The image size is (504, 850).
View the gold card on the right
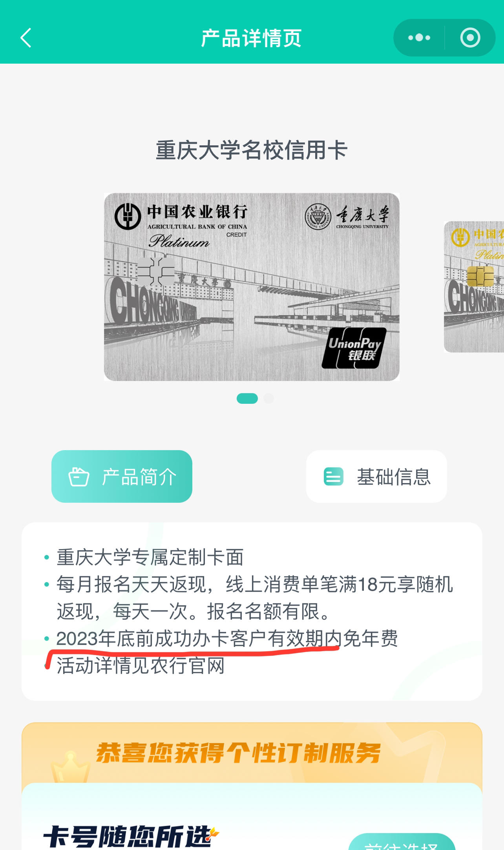pyautogui.click(x=474, y=287)
